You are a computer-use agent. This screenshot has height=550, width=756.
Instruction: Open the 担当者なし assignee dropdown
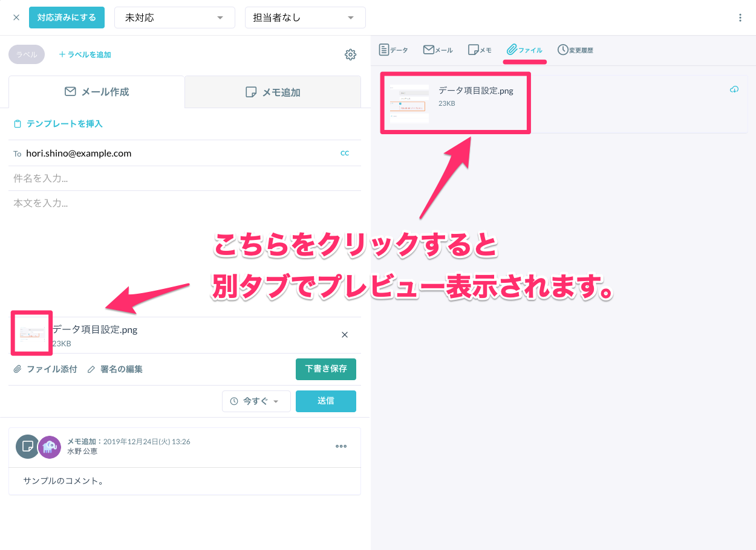tap(305, 17)
